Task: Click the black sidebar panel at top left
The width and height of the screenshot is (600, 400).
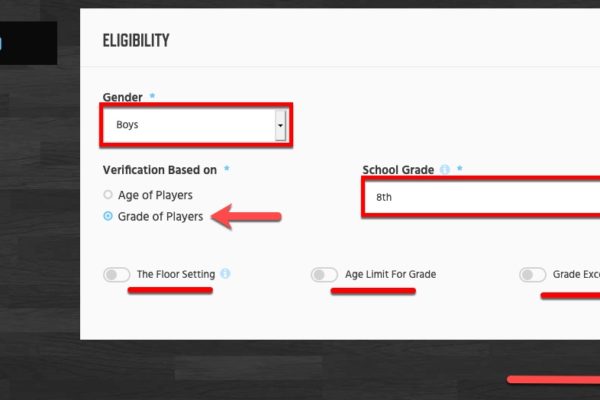Action: (x=28, y=43)
